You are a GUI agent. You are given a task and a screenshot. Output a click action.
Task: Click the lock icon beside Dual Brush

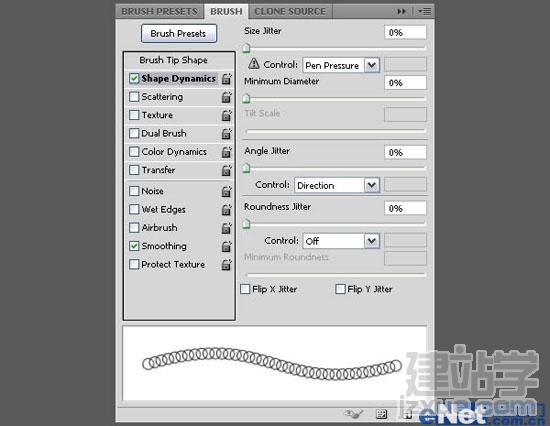(x=227, y=133)
